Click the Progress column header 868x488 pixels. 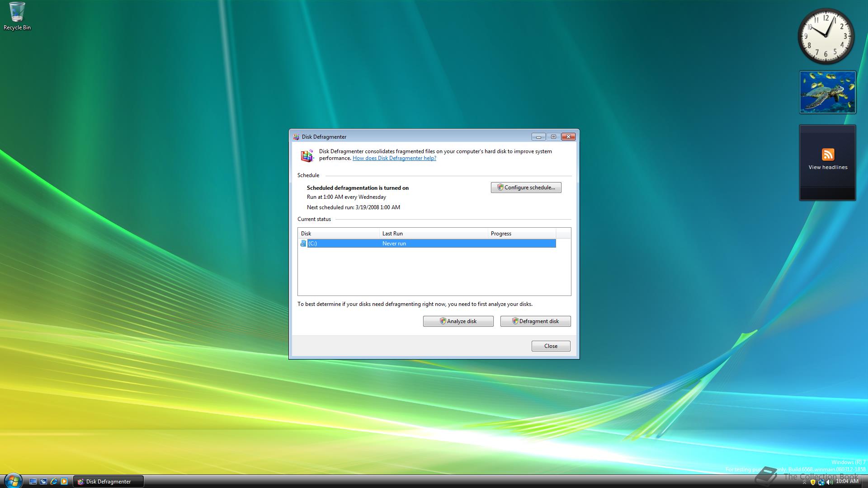(522, 234)
